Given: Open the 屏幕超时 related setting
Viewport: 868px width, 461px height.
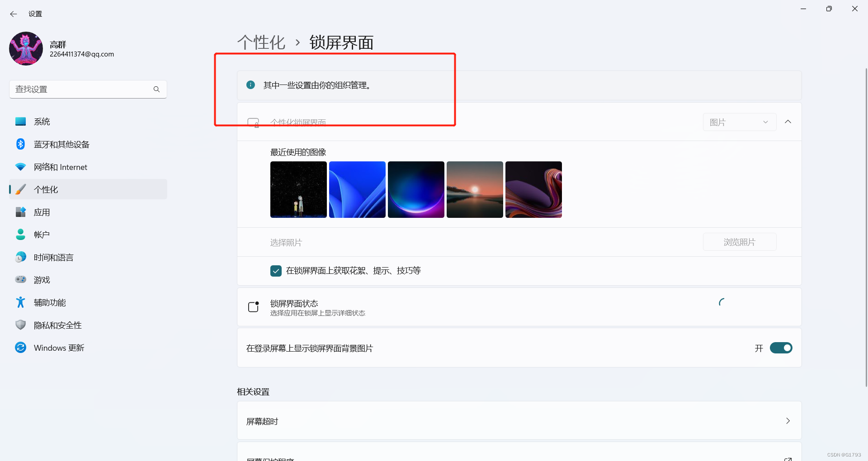Looking at the screenshot, I should [x=519, y=421].
